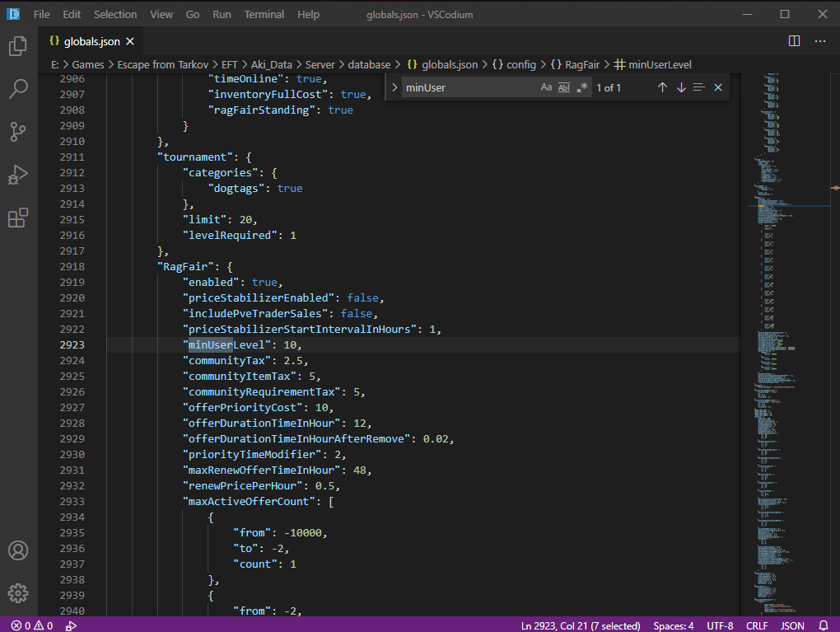Change file encoding UTF-8
The width and height of the screenshot is (840, 632).
(720, 625)
